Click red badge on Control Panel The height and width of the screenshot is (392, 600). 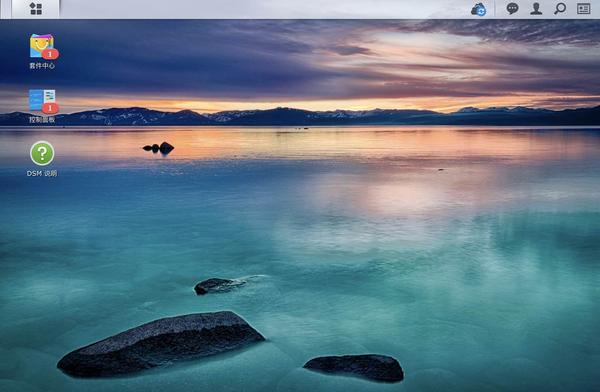tap(50, 108)
